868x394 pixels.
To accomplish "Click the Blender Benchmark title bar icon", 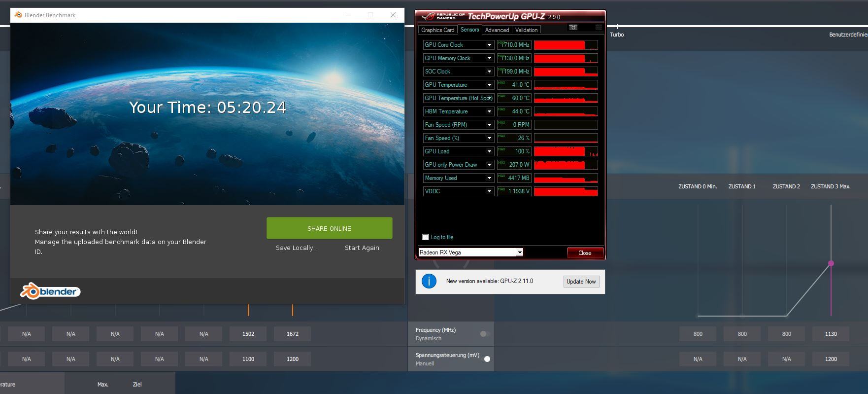I will [18, 15].
